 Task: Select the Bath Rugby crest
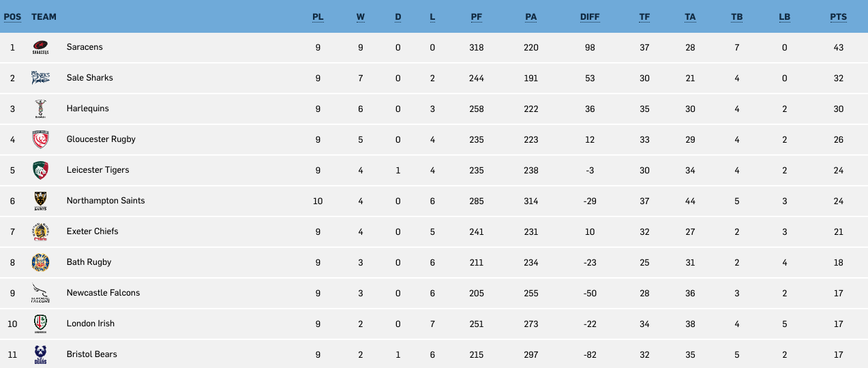[x=40, y=262]
